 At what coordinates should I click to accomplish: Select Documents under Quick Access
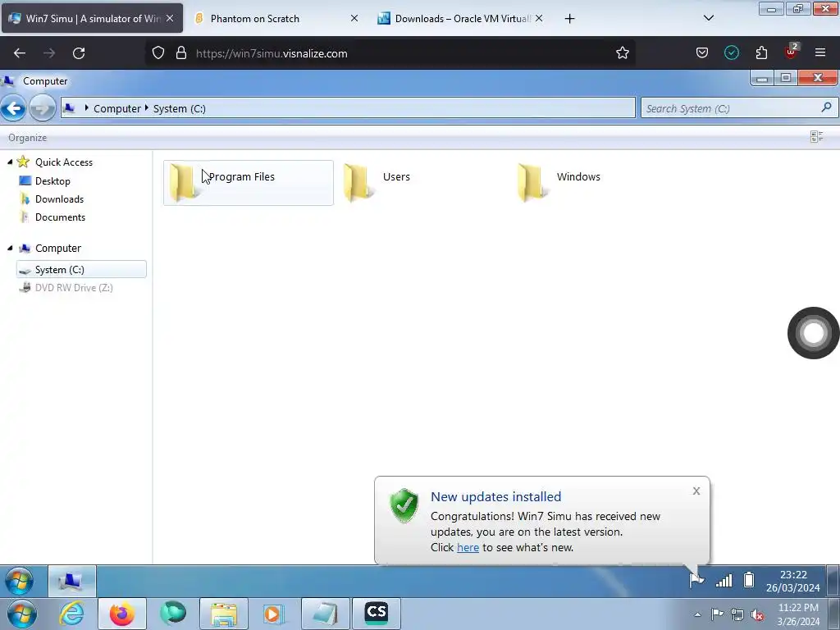tap(60, 217)
